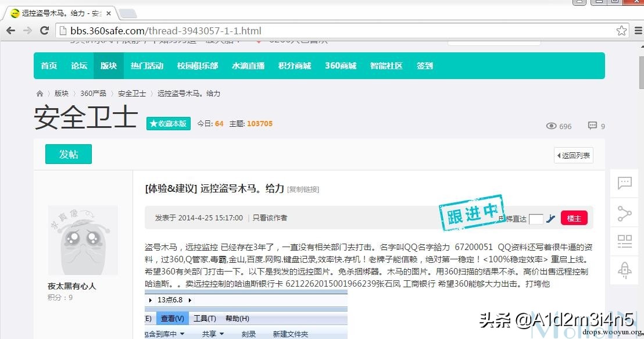The image size is (644, 339).
Task: Click the 发帖 button
Action: pos(69,154)
